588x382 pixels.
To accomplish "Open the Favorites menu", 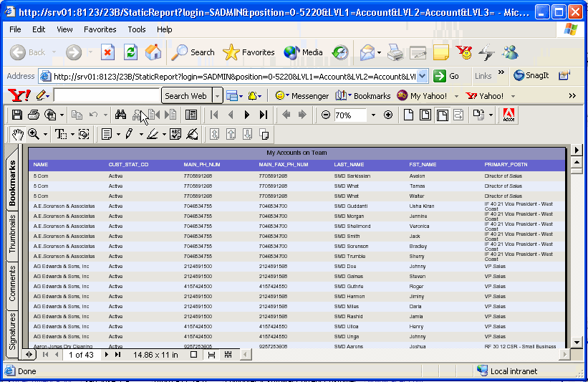I will click(x=100, y=29).
